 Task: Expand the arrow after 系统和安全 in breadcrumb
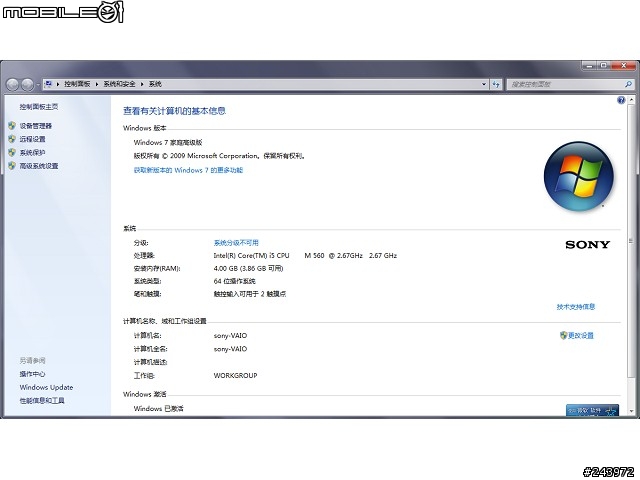pos(142,84)
